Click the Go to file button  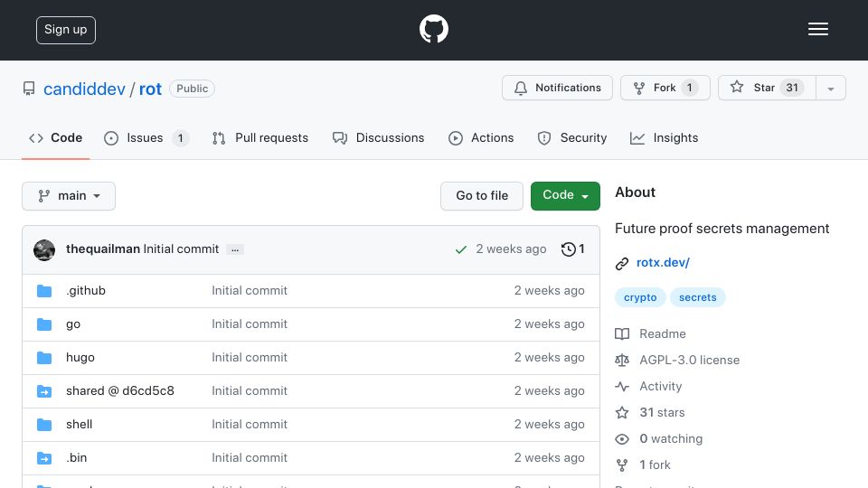[482, 196]
